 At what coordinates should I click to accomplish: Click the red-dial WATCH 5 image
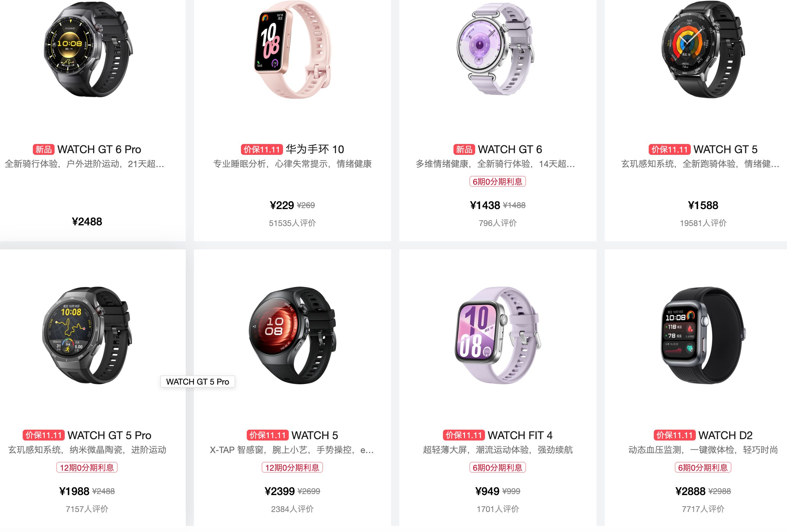tap(292, 335)
